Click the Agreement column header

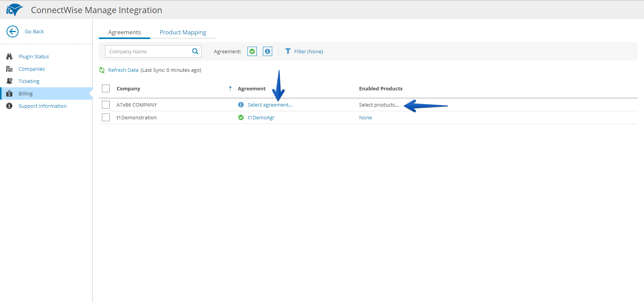tap(252, 88)
